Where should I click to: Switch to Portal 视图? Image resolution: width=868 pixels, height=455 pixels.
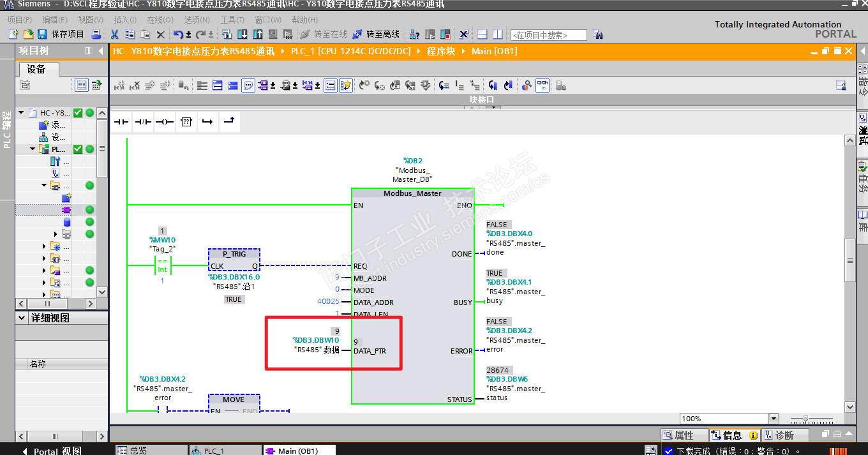51,451
